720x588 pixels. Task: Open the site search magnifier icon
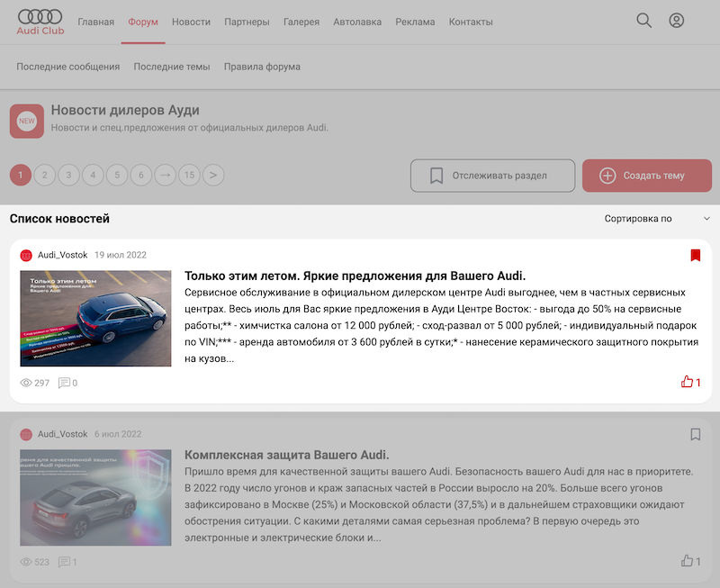[643, 21]
